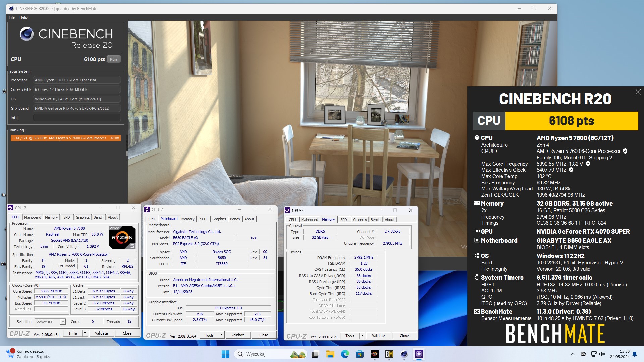Expand Tools dropdown arrow in Memory CPU-Z window
This screenshot has width=644, height=362.
pos(362,336)
